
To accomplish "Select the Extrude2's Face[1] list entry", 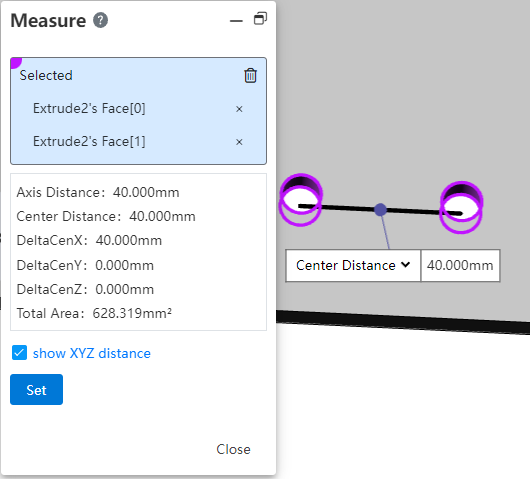I will (89, 141).
